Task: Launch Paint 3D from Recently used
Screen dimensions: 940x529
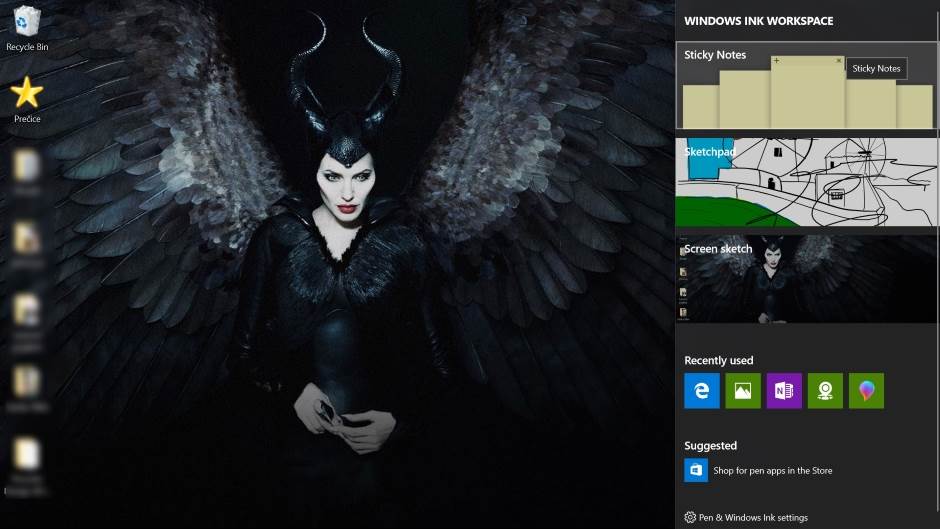Action: (x=866, y=391)
